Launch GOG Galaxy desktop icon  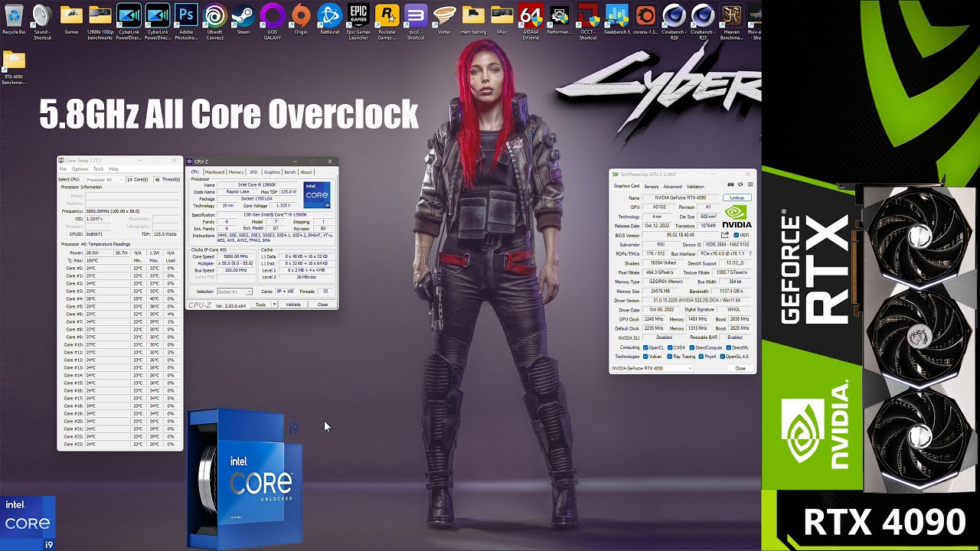pyautogui.click(x=272, y=20)
